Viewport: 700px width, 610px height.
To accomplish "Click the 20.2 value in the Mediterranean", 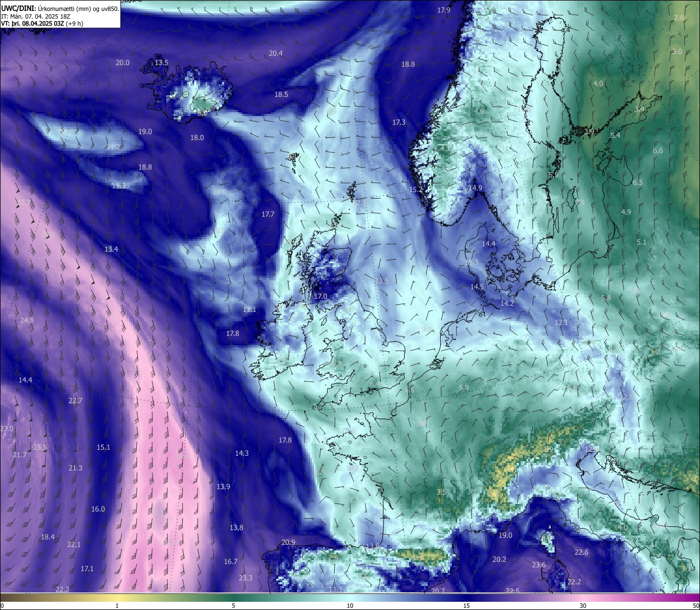I will 499,560.
